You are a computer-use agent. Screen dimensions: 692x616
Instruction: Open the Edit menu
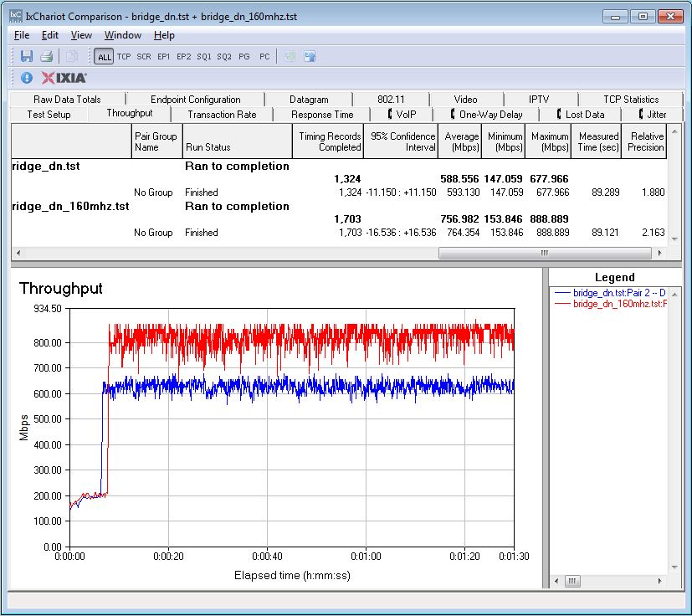[50, 35]
